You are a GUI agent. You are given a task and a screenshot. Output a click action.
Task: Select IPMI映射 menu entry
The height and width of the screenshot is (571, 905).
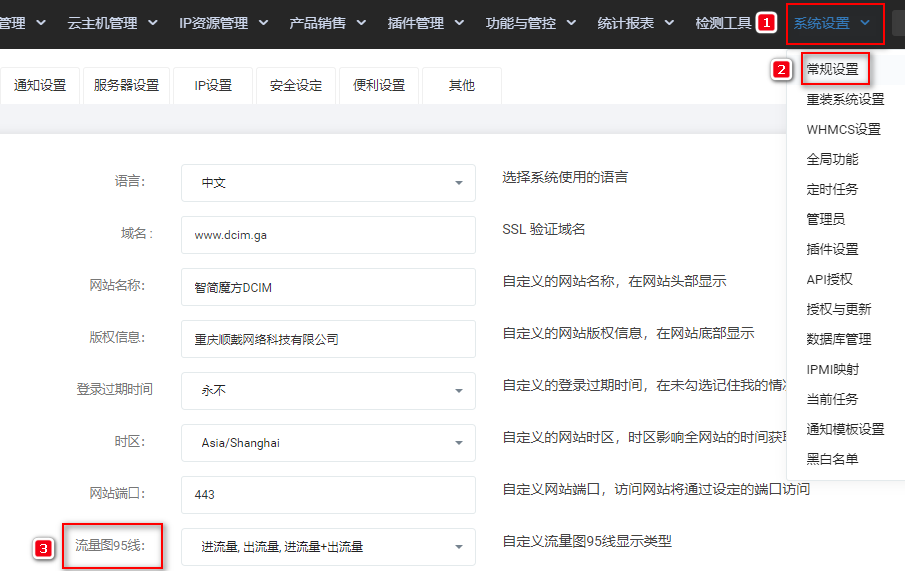click(x=832, y=370)
